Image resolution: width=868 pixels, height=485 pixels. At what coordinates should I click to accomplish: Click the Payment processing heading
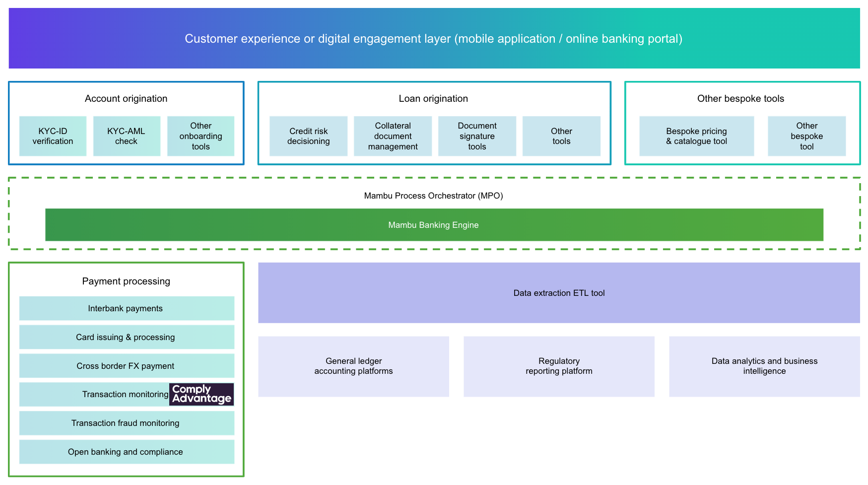(x=126, y=281)
